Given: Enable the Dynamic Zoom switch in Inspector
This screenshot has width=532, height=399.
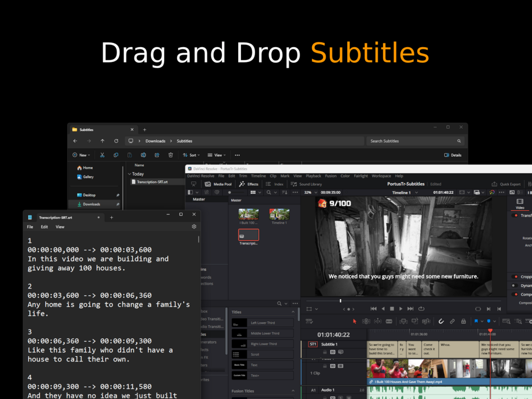Looking at the screenshot, I should (516, 286).
